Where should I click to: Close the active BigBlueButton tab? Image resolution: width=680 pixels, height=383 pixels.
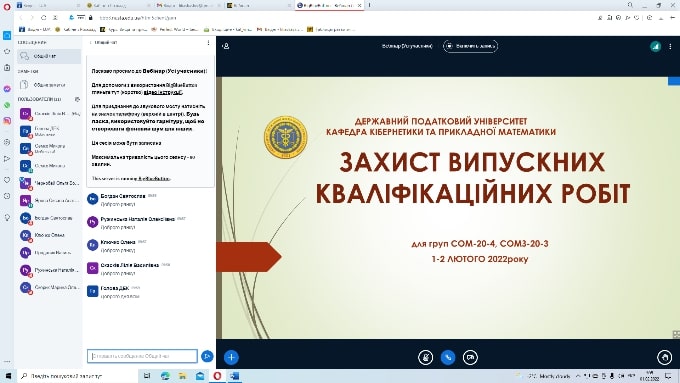[360, 5]
